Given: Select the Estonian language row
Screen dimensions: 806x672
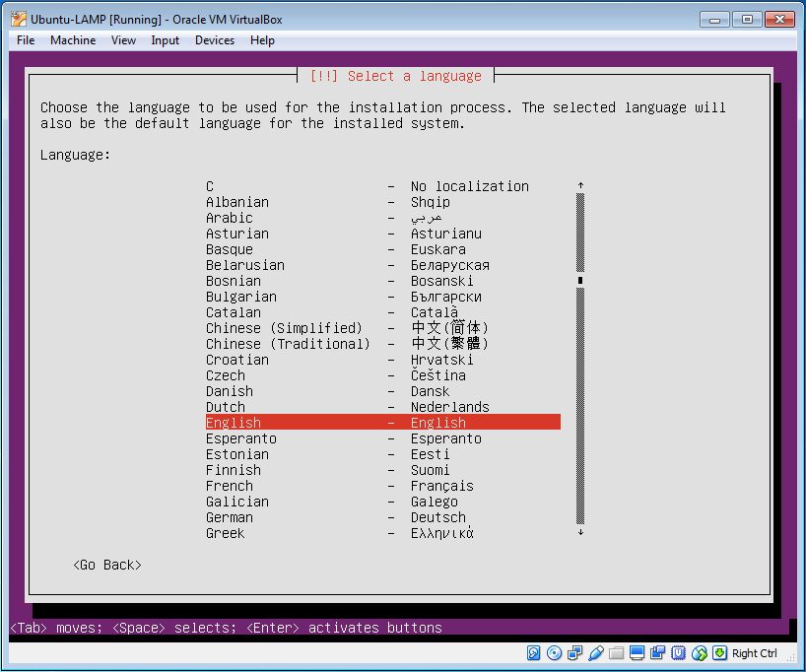Looking at the screenshot, I should pyautogui.click(x=383, y=454).
